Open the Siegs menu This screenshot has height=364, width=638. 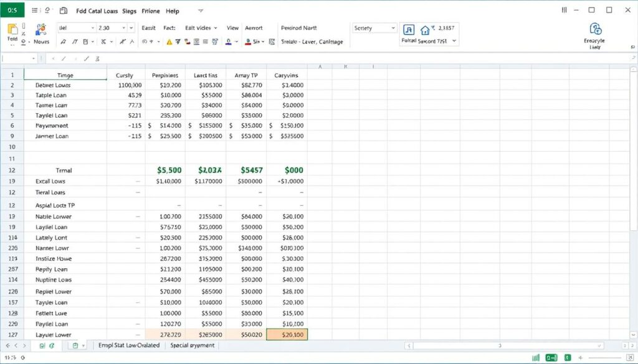(130, 11)
